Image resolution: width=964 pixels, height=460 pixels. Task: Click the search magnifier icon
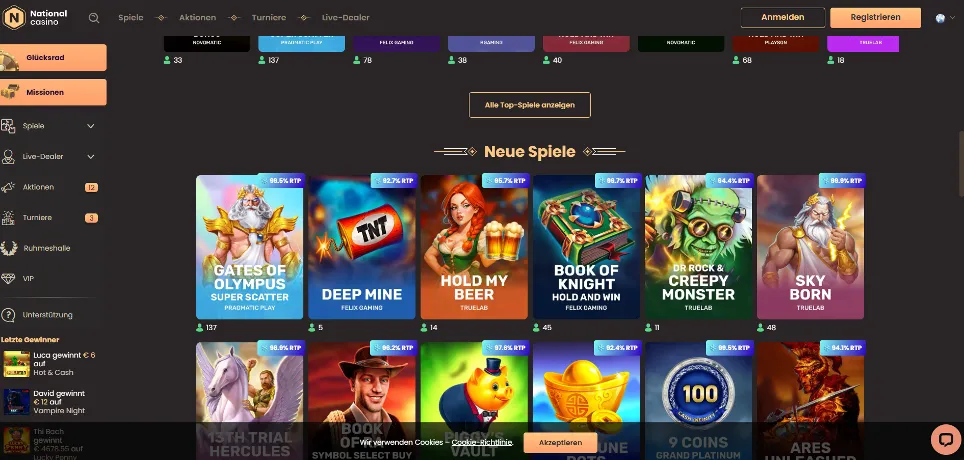click(x=93, y=18)
